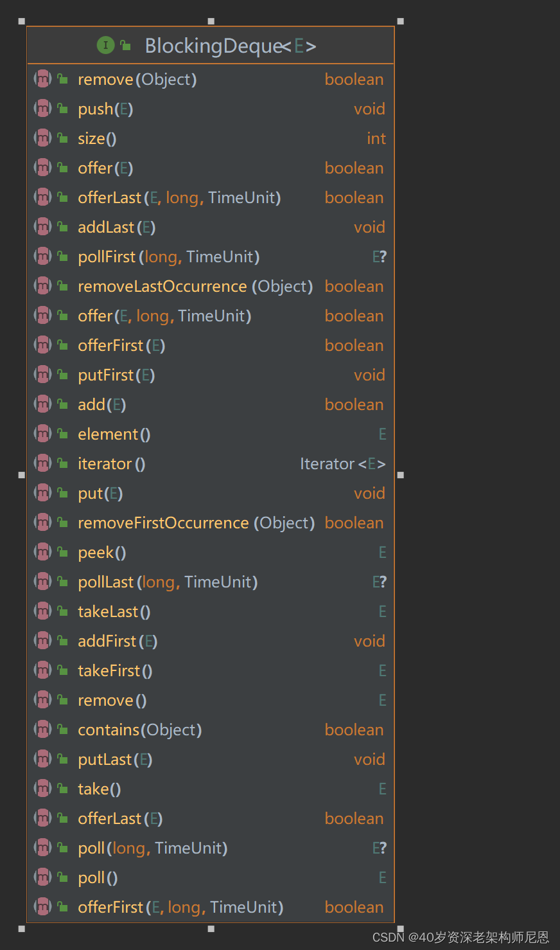Click the bottom-center selection handle of the diagram node
The width and height of the screenshot is (560, 950).
coord(211,929)
